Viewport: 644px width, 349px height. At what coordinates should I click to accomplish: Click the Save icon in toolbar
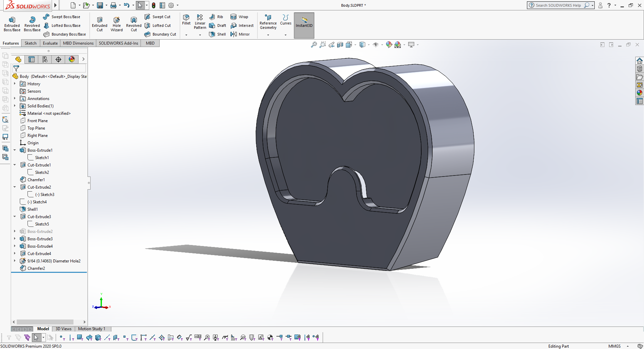(100, 5)
